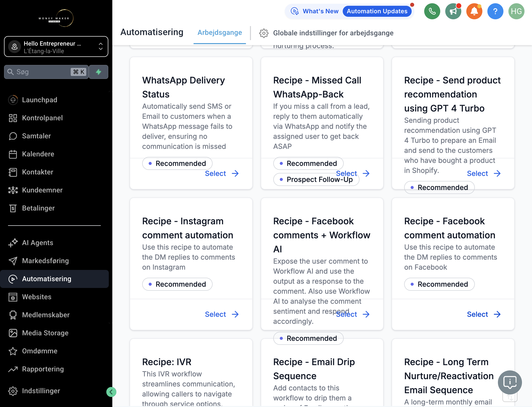Click the Recipe - Email Drip Sequence title
The height and width of the screenshot is (407, 532).
click(x=314, y=369)
